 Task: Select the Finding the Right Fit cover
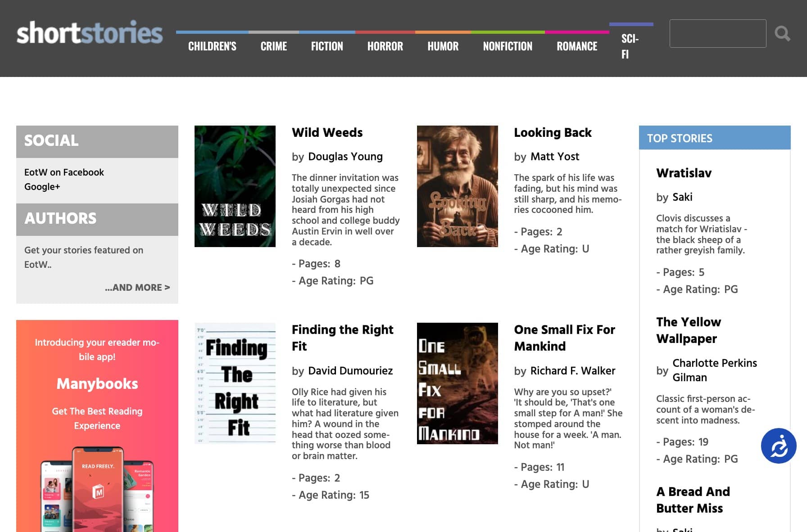pos(235,383)
